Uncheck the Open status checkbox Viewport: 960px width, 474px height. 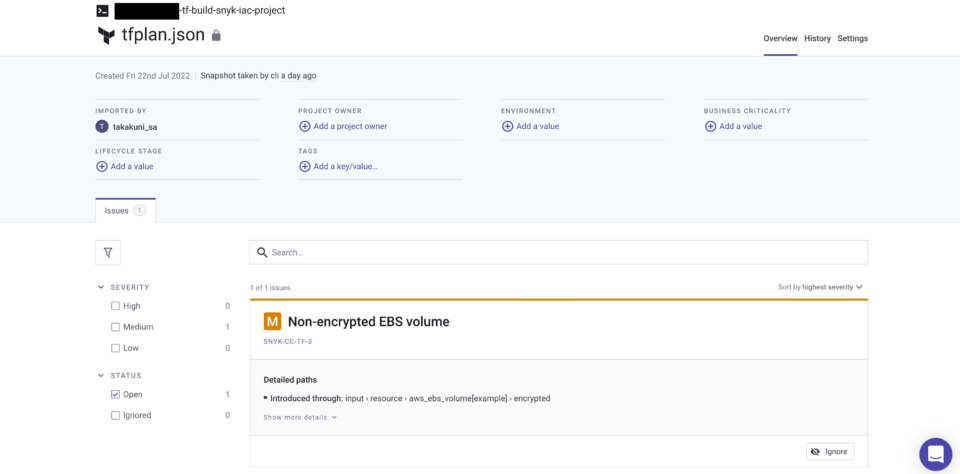[x=115, y=394]
